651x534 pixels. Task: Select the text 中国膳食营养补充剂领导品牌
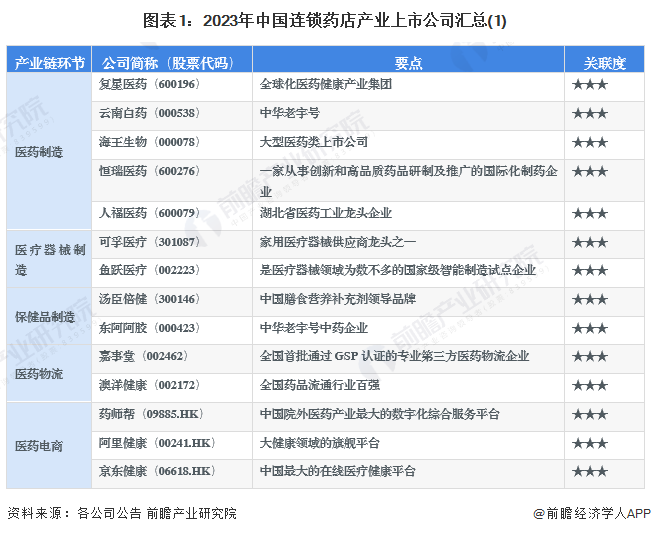click(x=338, y=299)
